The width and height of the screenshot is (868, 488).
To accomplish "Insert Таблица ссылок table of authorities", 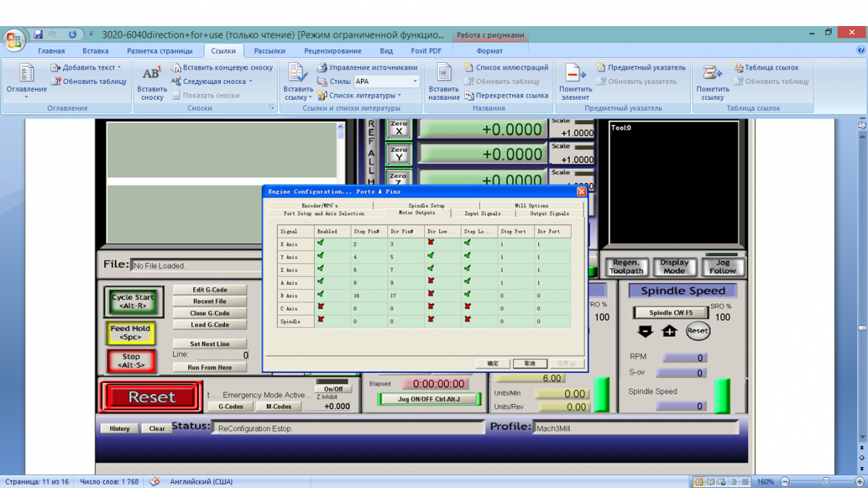I will (x=766, y=67).
